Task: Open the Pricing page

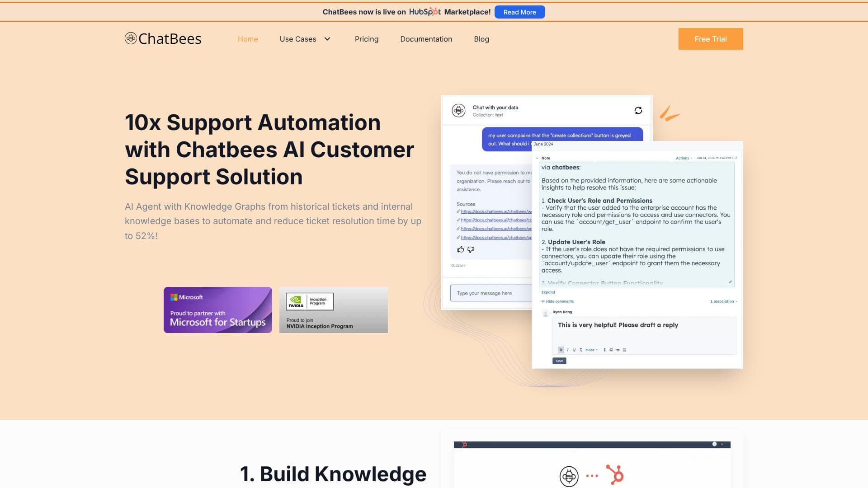Action: pyautogui.click(x=366, y=39)
